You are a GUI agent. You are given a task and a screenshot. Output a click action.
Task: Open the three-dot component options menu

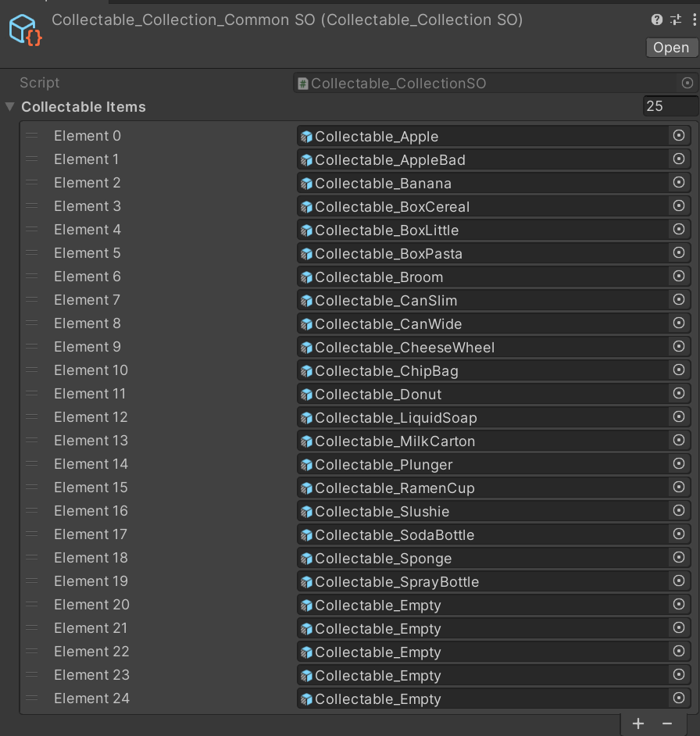693,20
